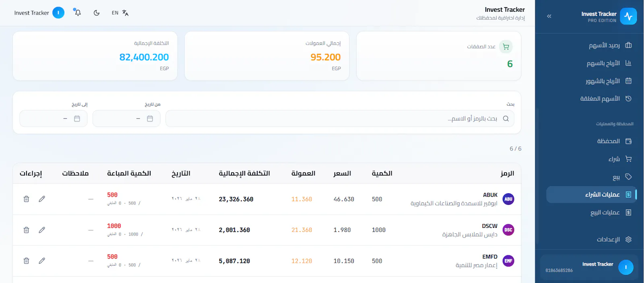This screenshot has width=644, height=283.
Task: Click total cost amount 82,400.200
Action: point(144,57)
